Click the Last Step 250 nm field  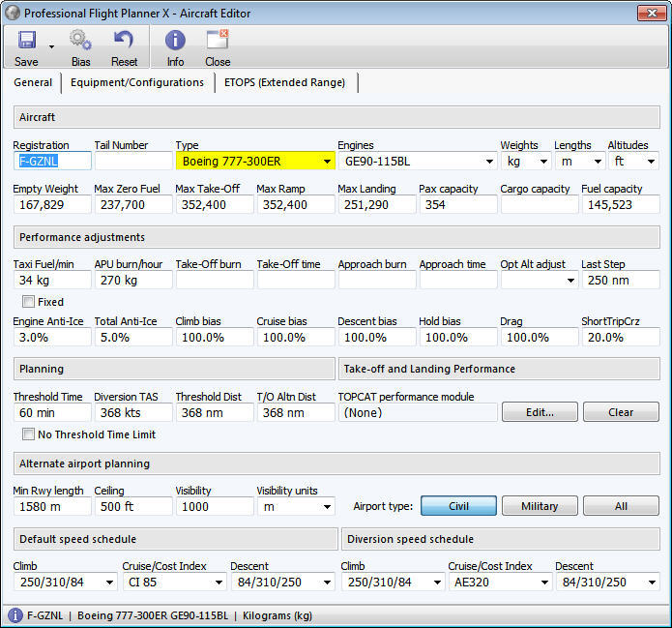click(x=621, y=280)
